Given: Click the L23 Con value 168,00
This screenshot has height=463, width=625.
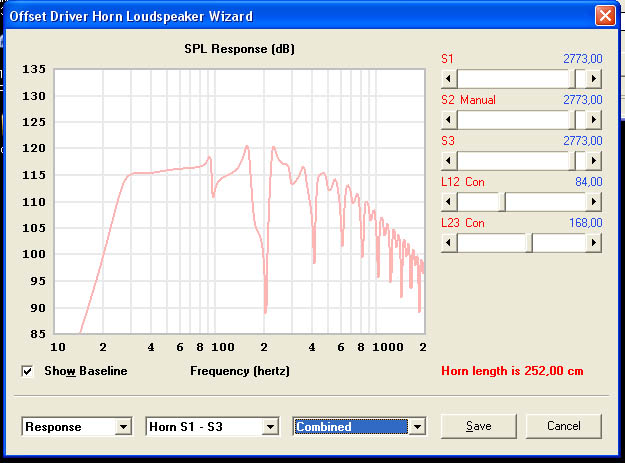Looking at the screenshot, I should 586,223.
